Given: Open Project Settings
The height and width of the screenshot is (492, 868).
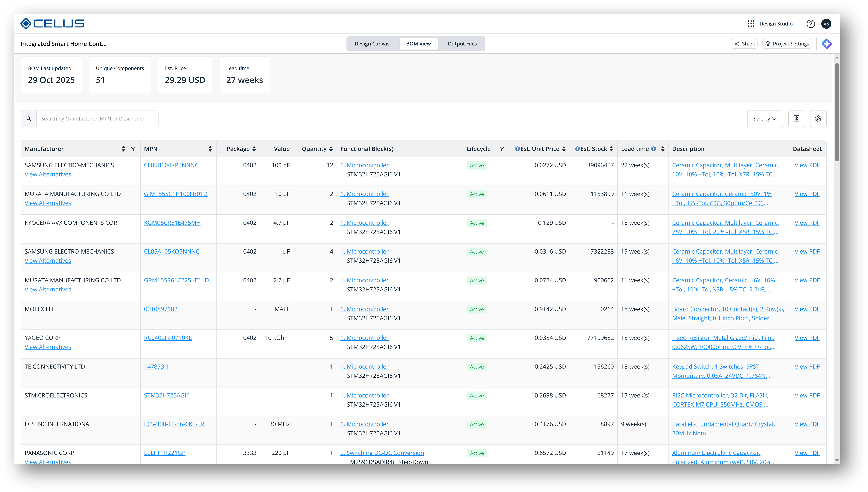Looking at the screenshot, I should coord(786,44).
